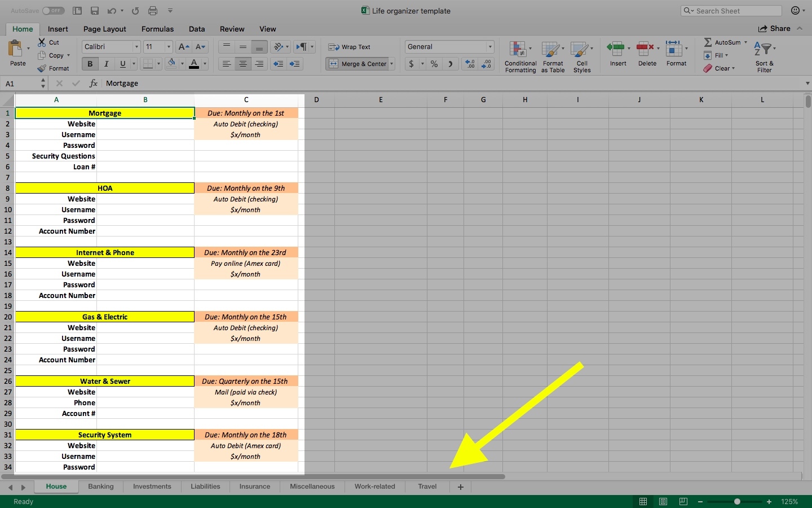Click the insert function fx icon
The height and width of the screenshot is (508, 812).
pyautogui.click(x=94, y=83)
